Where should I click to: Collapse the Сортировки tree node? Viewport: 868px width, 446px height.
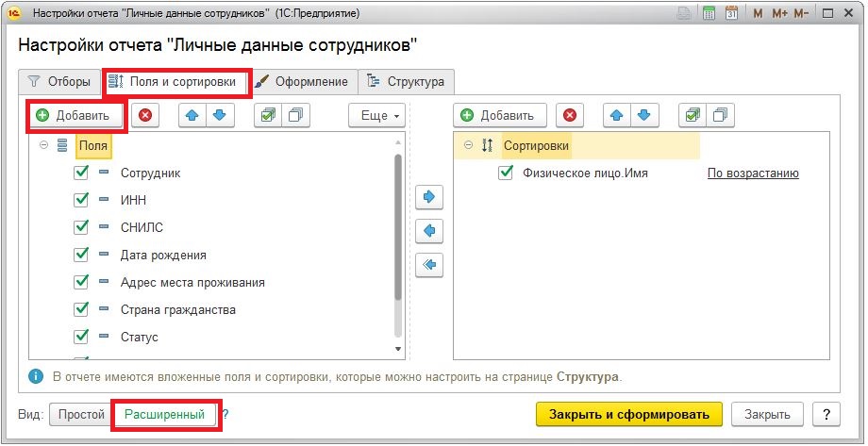click(468, 145)
